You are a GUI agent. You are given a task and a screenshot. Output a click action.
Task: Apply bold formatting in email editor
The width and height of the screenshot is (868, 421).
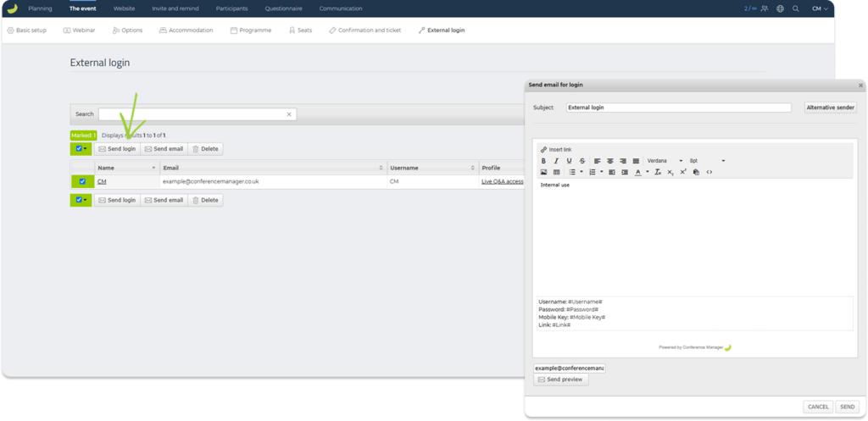543,161
